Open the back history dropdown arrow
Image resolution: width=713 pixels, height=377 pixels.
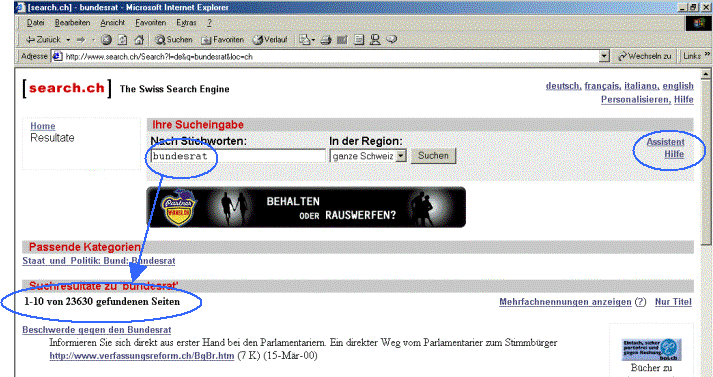tap(68, 40)
